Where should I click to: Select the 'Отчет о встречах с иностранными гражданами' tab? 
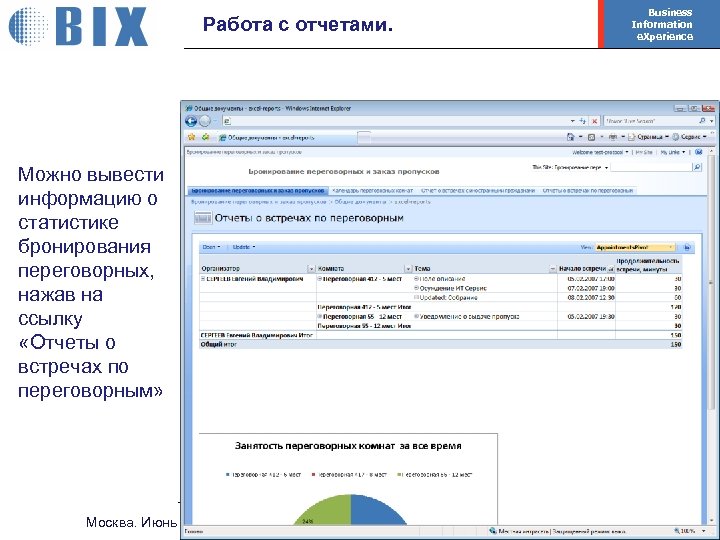[478, 191]
